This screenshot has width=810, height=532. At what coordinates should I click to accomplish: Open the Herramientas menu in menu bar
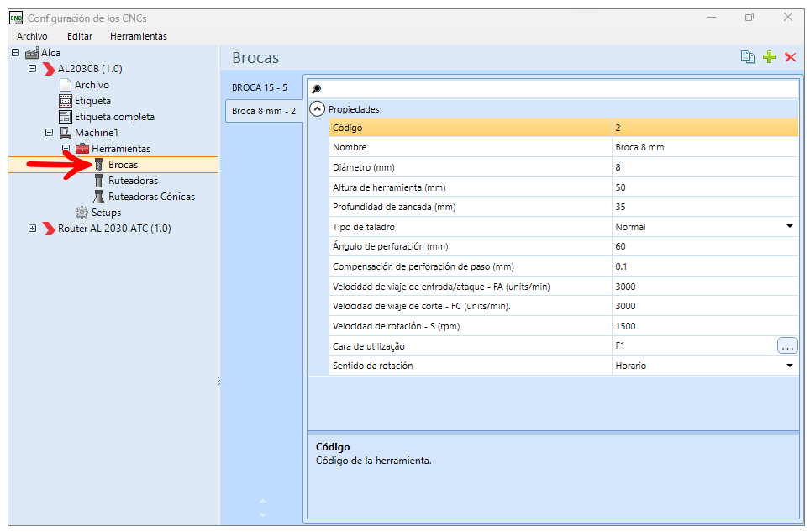[x=139, y=36]
